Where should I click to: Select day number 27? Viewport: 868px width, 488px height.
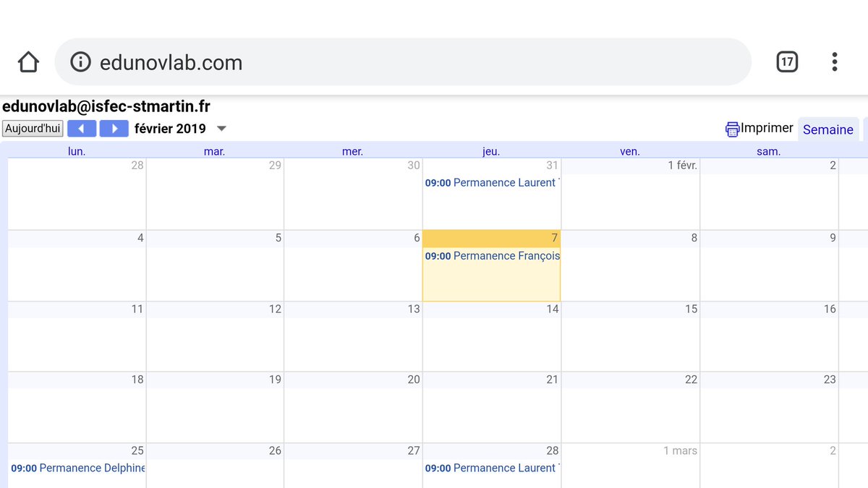pyautogui.click(x=414, y=450)
